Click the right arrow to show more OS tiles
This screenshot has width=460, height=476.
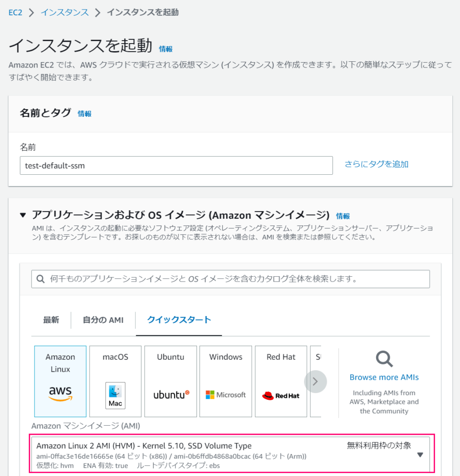[315, 382]
